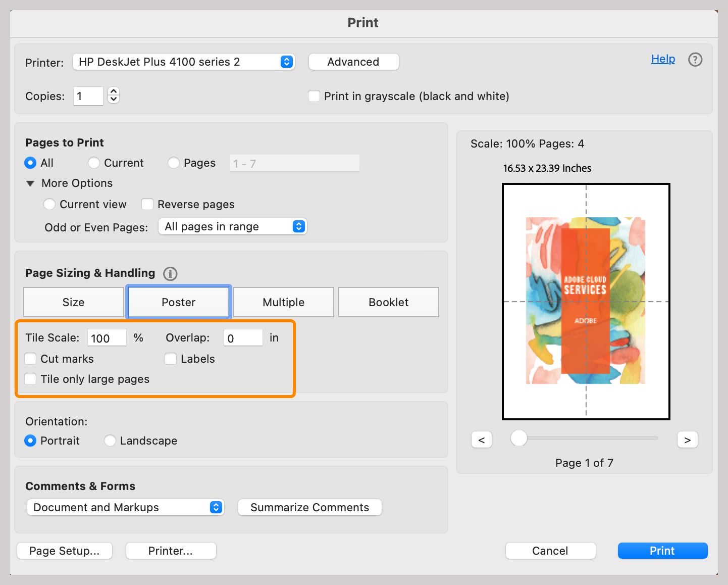The width and height of the screenshot is (728, 585).
Task: Check the Cut marks option
Action: point(31,359)
